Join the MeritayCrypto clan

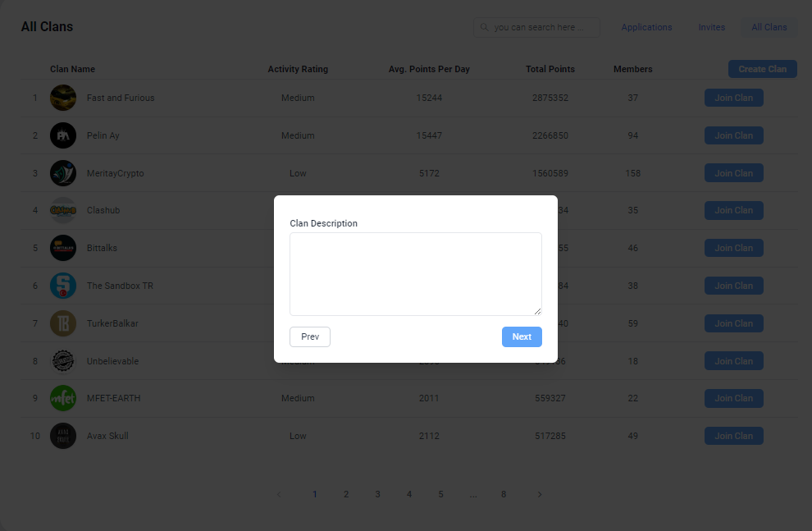click(734, 173)
